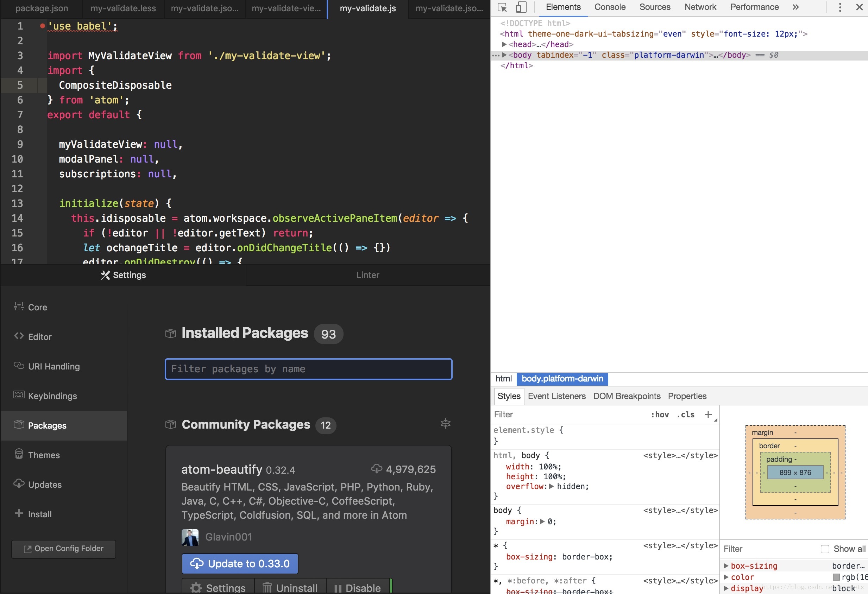Click atom-beautify download count cloud icon
This screenshot has height=594, width=868.
(377, 469)
